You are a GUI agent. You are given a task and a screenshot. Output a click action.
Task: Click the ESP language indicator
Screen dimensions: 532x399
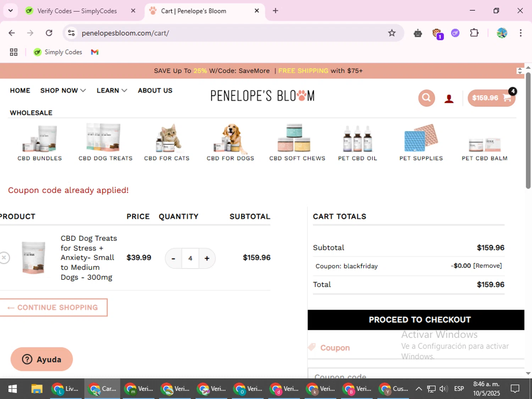point(459,389)
